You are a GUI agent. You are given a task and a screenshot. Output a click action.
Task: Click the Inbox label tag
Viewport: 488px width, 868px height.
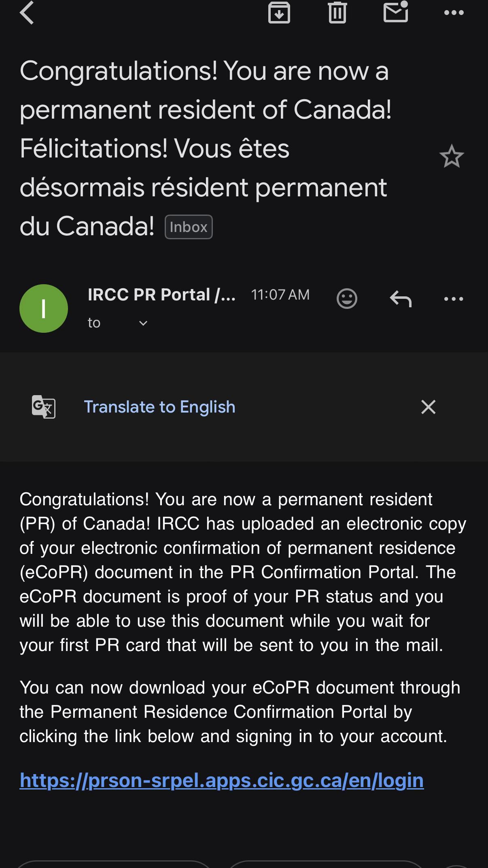point(189,227)
